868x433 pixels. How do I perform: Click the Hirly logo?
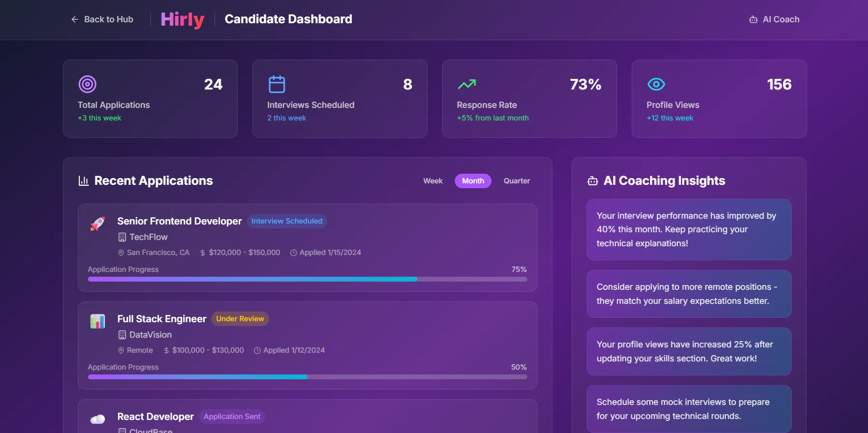tap(182, 19)
